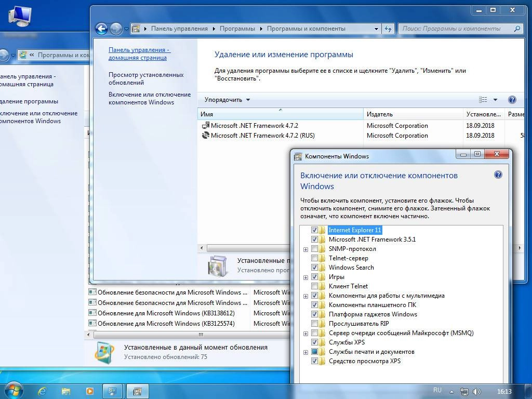Click the folder icon beside Windows Search

[322, 268]
